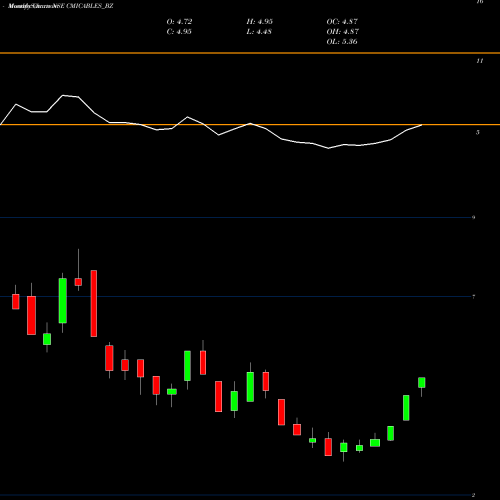Image resolution: width=500 pixels, height=500 pixels.
Task: Click the open value O: 4.72
Action: pos(179,22)
